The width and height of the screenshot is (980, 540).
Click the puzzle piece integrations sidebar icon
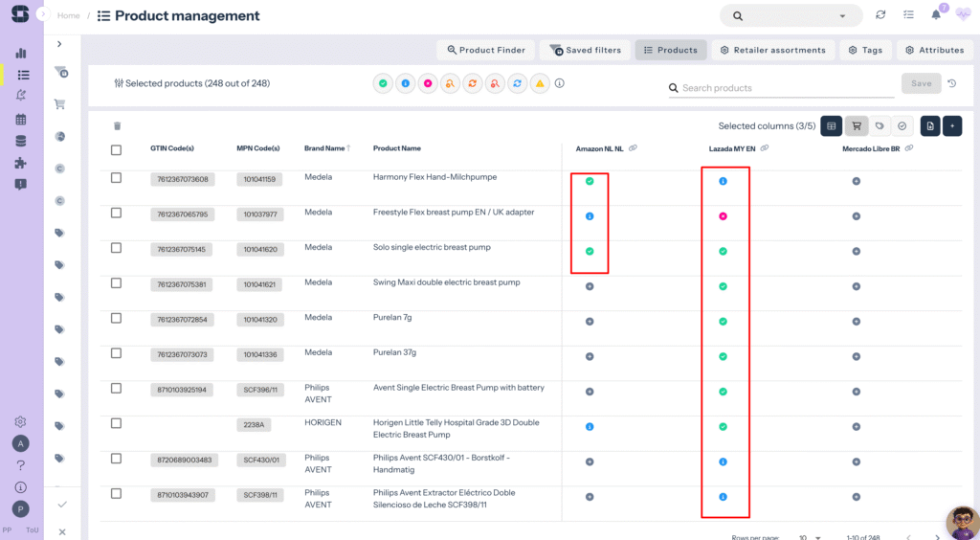[x=21, y=163]
